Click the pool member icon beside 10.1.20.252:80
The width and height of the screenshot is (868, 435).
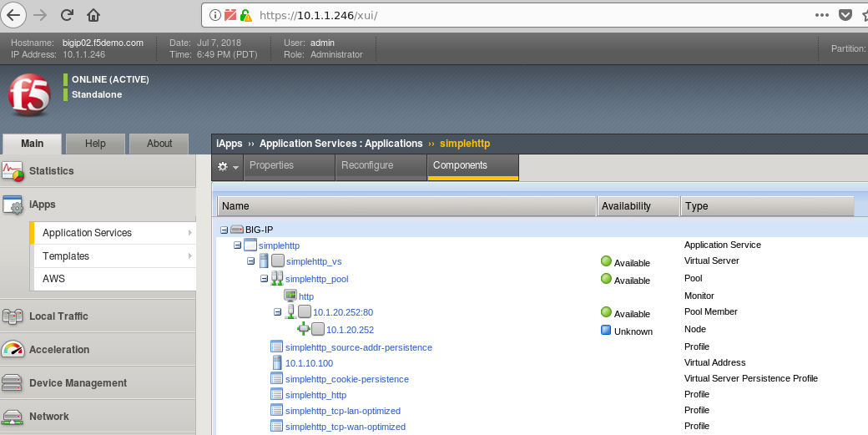pos(290,311)
